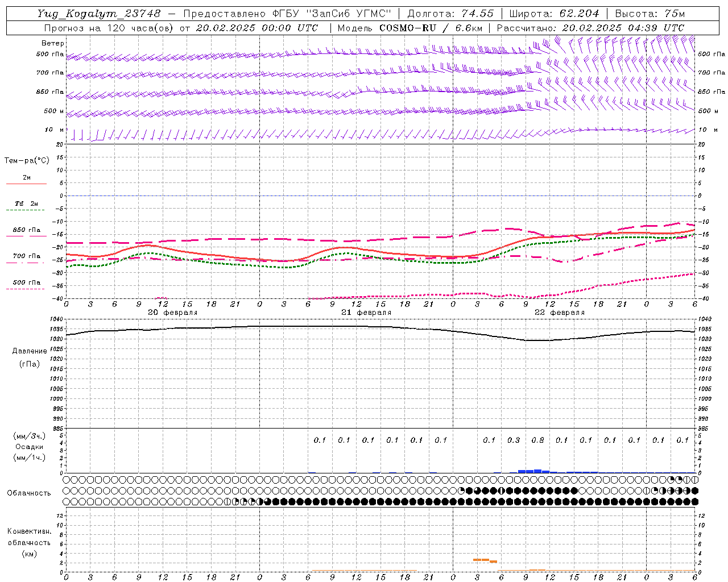
Task: Select the "22 февраля" date label
Action: pos(560,313)
